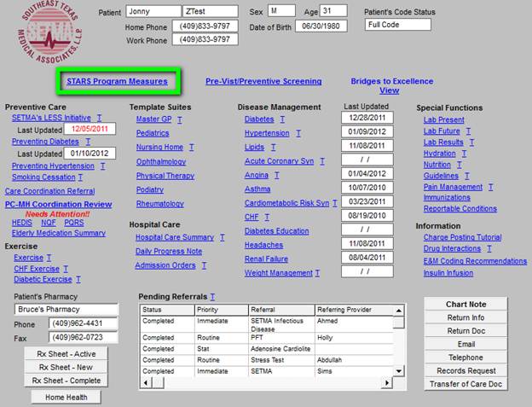Open Care Coordination Referral
This screenshot has width=532, height=407.
[49, 191]
